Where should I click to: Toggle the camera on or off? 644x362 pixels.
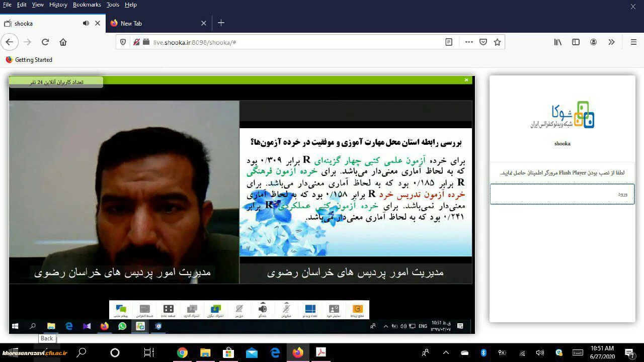coord(239,310)
